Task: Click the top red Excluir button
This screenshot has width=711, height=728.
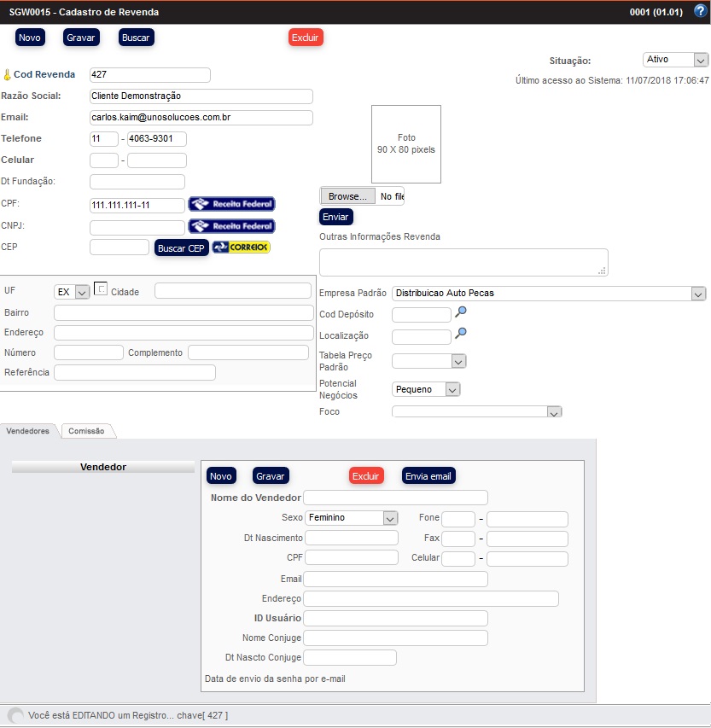Action: coord(306,38)
